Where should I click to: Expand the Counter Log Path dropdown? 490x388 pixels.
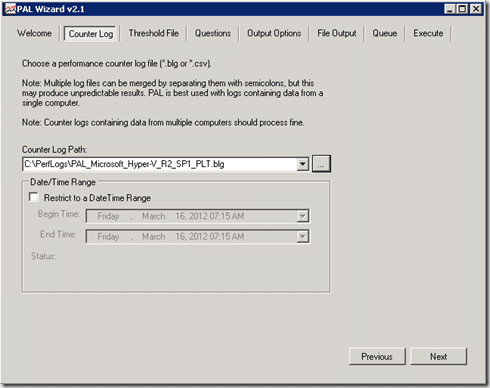tap(303, 164)
